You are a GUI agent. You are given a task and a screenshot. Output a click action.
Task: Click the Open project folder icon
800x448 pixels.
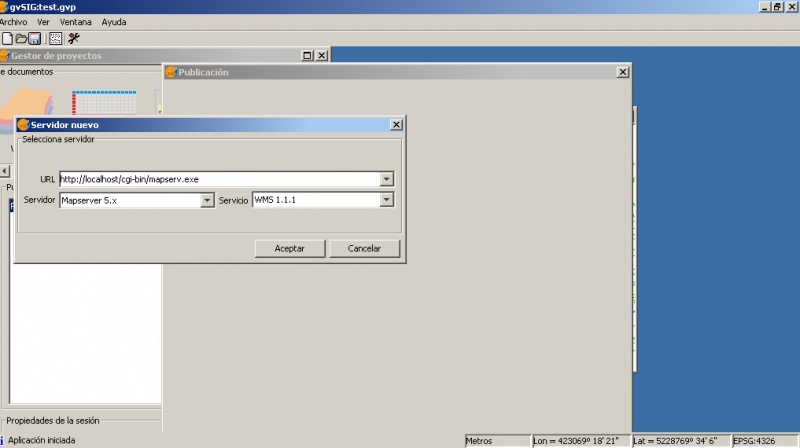(21, 38)
